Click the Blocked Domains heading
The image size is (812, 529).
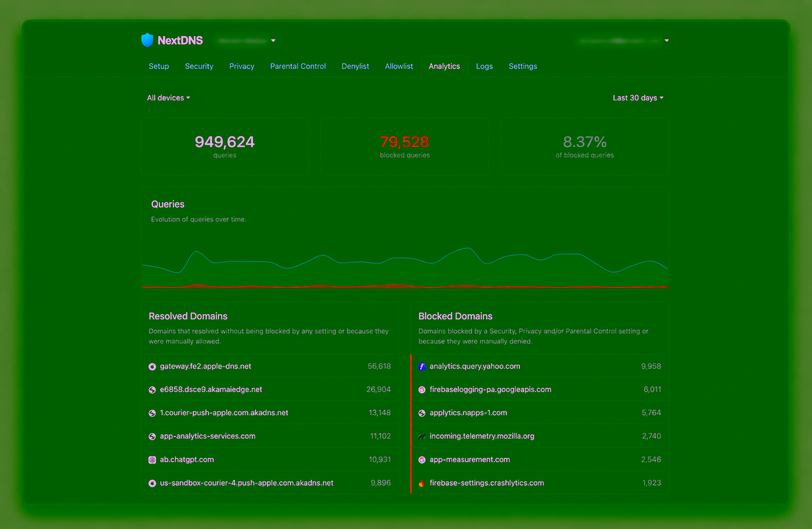pos(456,316)
